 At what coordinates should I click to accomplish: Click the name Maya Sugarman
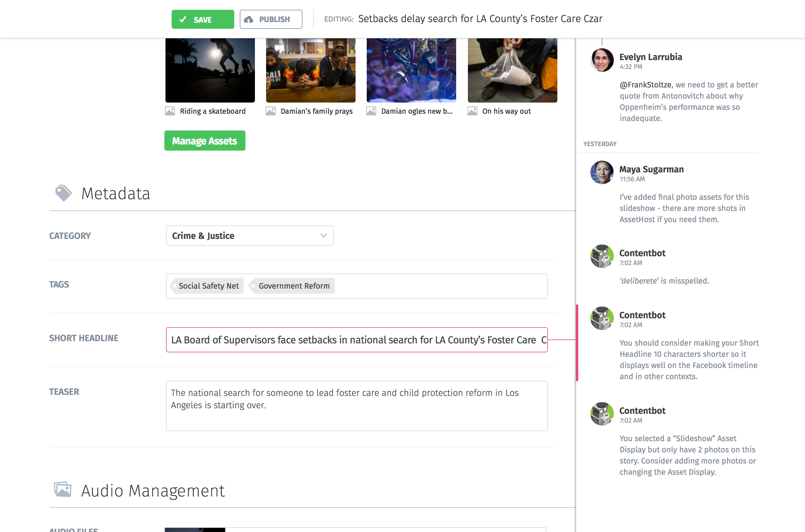click(651, 169)
